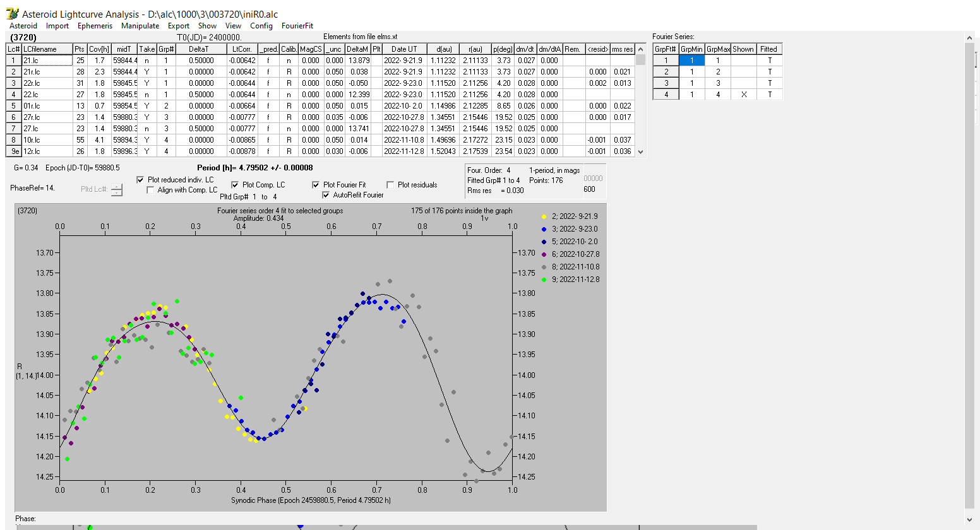Viewport: 980px width, 530px height.
Task: Click the Pltd Lc# spinner control
Action: [117, 190]
